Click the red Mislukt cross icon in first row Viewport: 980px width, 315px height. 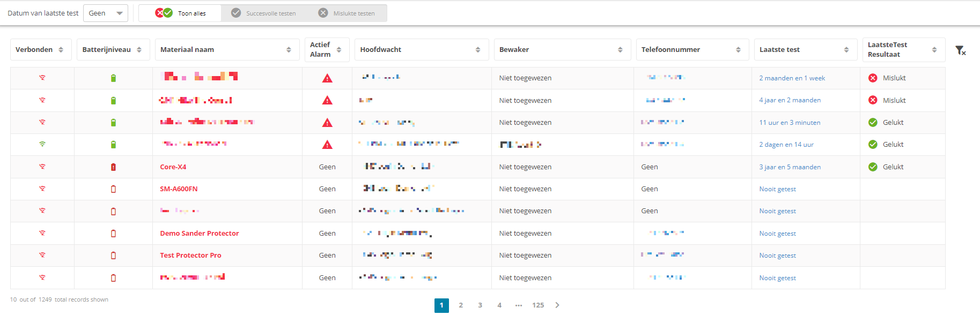coord(873,78)
